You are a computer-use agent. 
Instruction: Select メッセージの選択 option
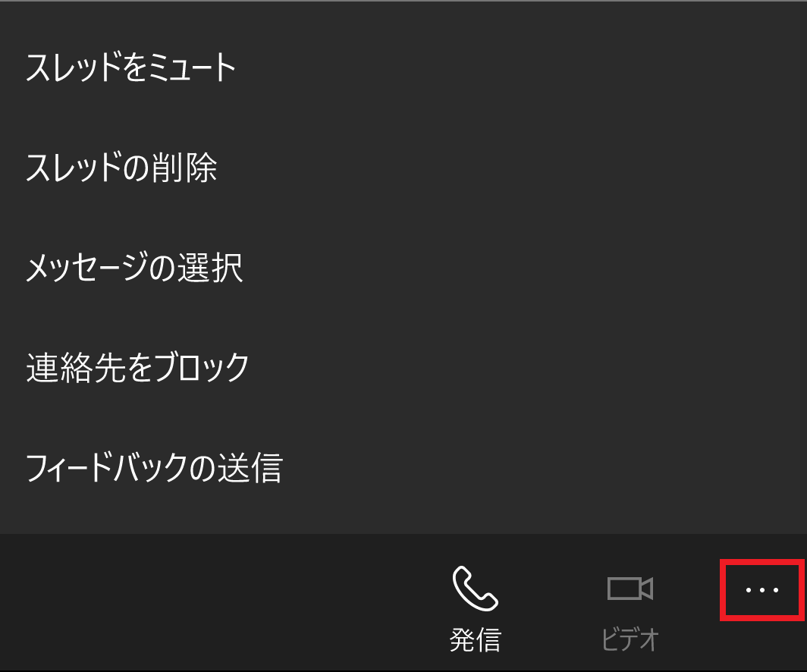[x=403, y=268]
